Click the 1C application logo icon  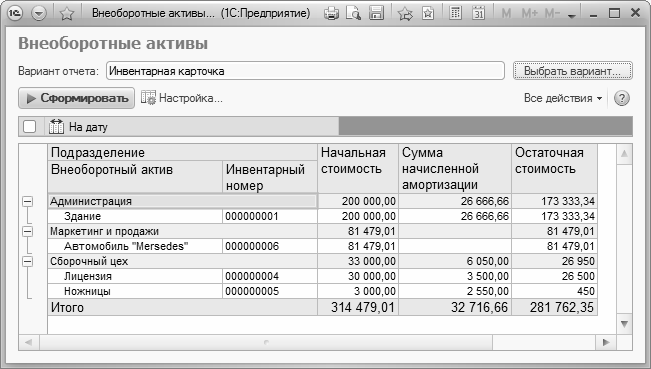click(15, 13)
